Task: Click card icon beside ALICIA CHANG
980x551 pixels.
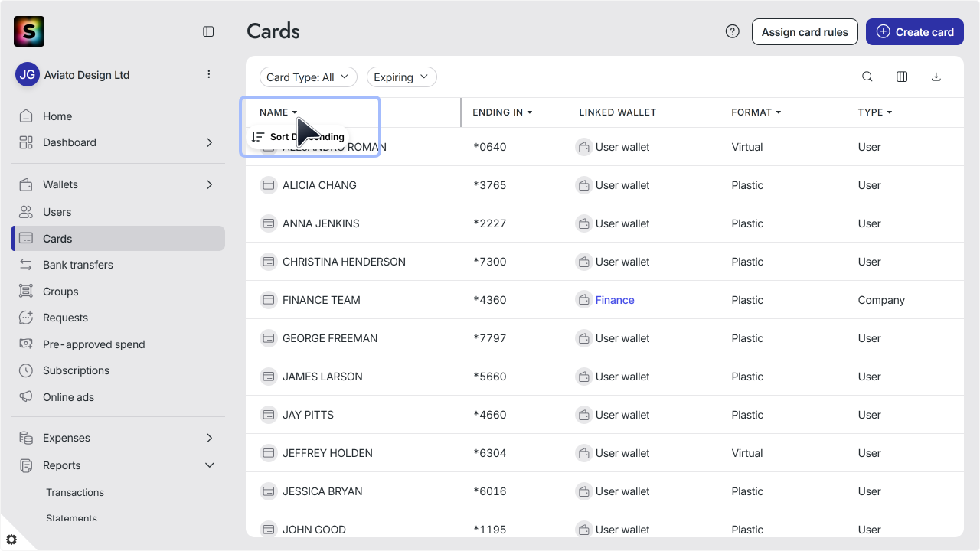Action: 269,185
